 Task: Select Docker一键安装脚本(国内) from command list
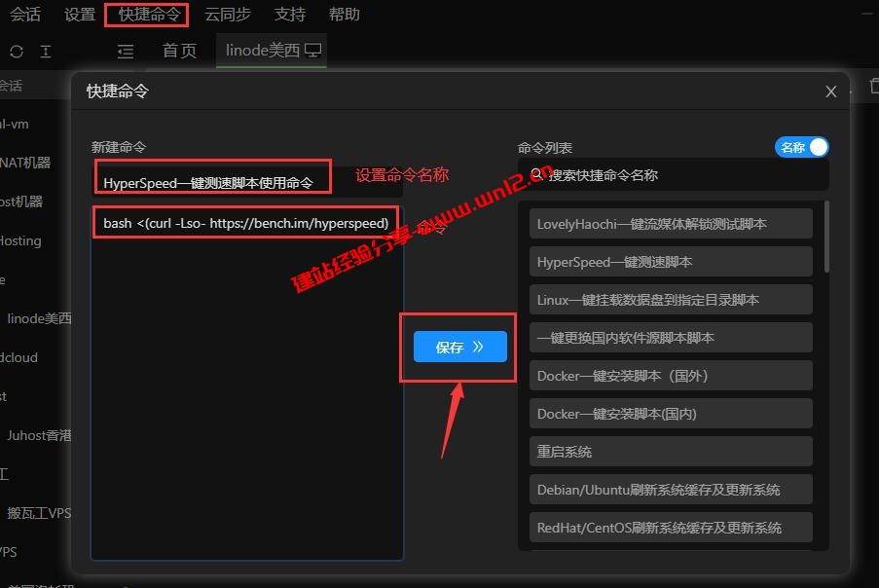[x=670, y=413]
